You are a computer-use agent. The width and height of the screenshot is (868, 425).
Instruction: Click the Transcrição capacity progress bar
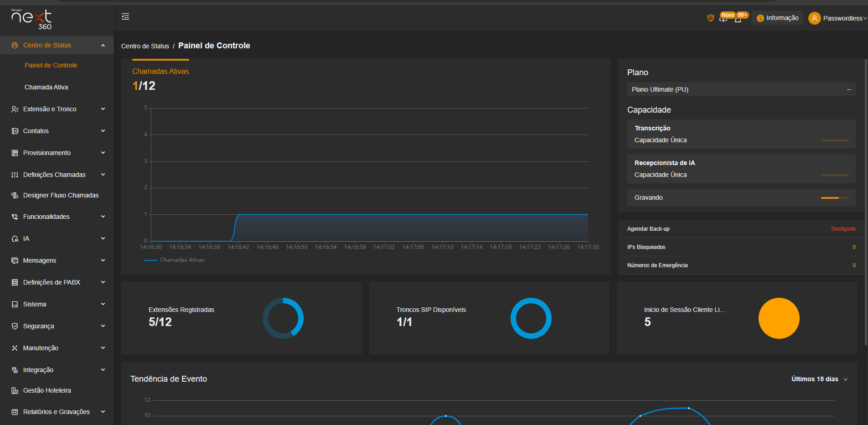[834, 140]
